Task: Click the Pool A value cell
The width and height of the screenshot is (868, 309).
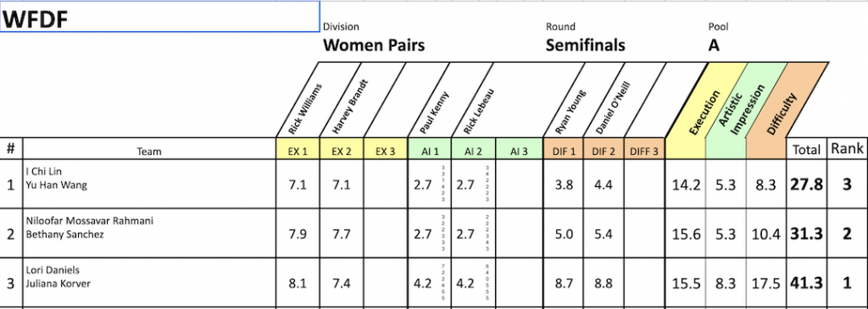Action: point(714,45)
